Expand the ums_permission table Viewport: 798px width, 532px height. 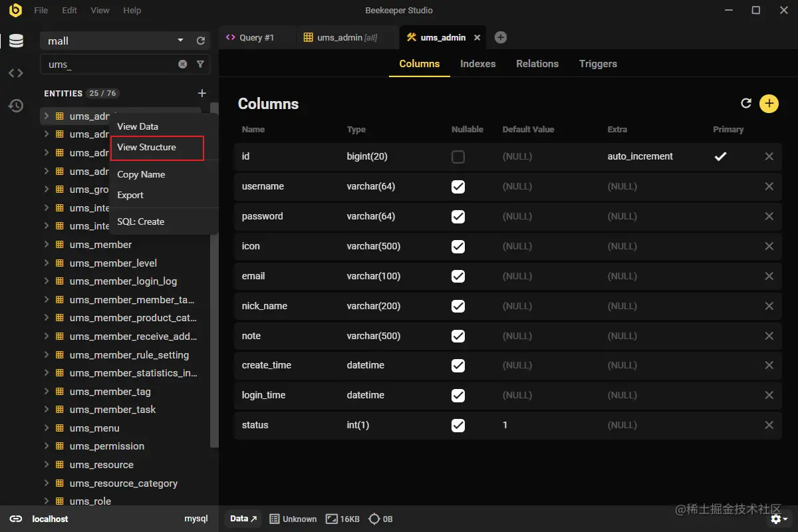47,446
